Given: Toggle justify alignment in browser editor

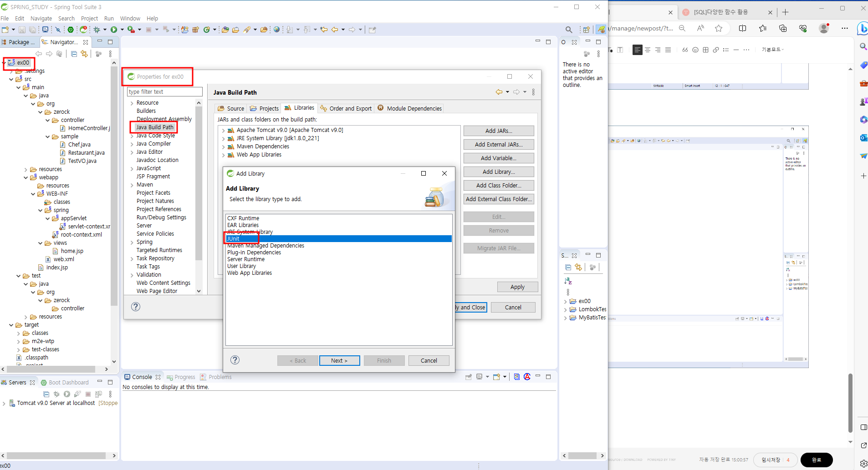Looking at the screenshot, I should click(x=668, y=50).
